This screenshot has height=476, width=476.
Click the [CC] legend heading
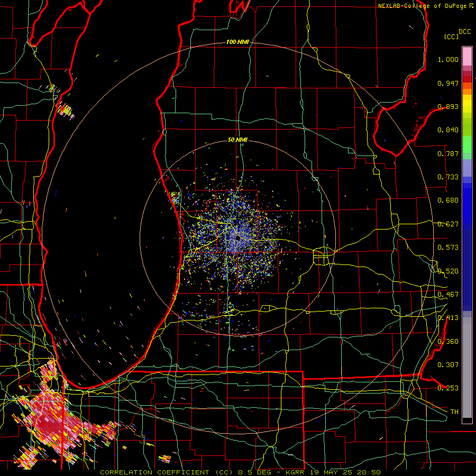(x=451, y=36)
